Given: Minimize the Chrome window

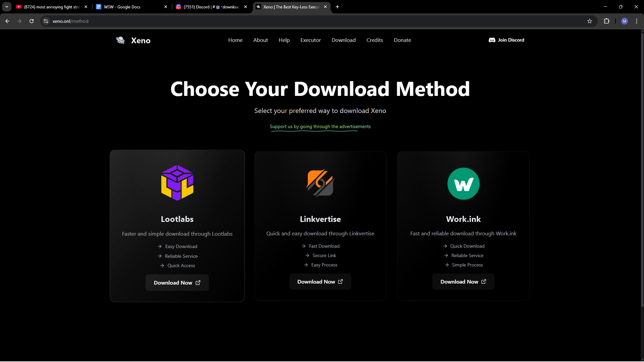Looking at the screenshot, I should coord(605,7).
